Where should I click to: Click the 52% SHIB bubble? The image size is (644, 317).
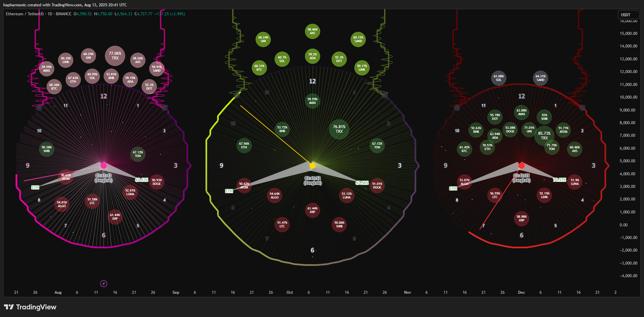[544, 117]
